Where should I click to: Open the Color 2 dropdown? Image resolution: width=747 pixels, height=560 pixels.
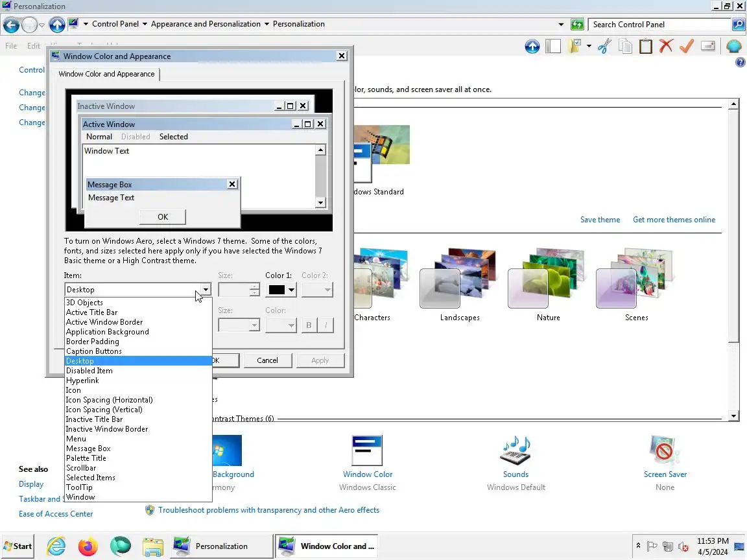click(x=317, y=290)
